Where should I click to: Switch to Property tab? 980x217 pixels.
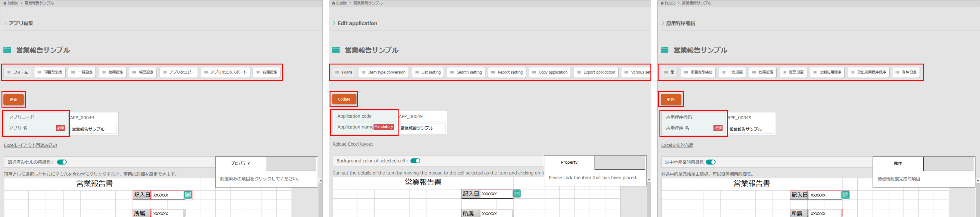coord(569,162)
